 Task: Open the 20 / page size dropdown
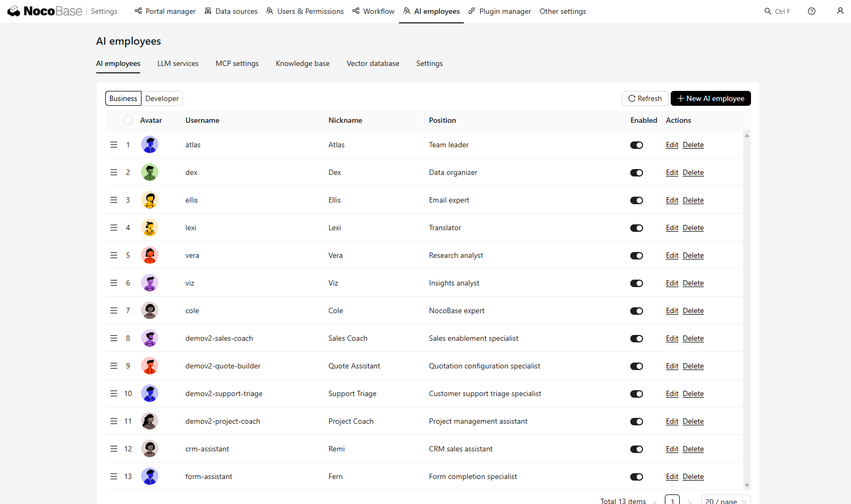click(725, 500)
